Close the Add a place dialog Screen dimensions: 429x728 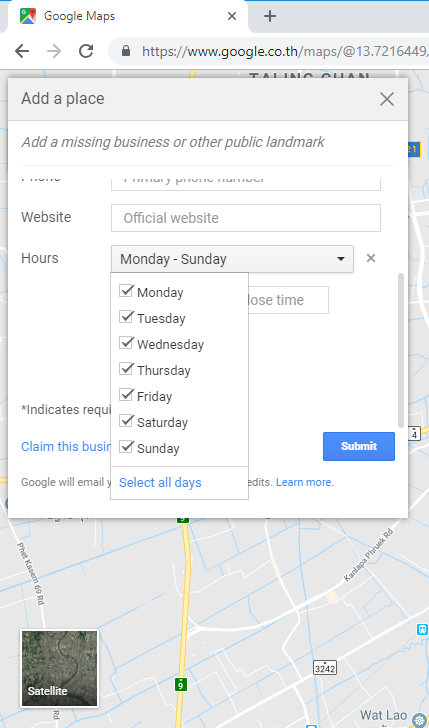pyautogui.click(x=387, y=99)
